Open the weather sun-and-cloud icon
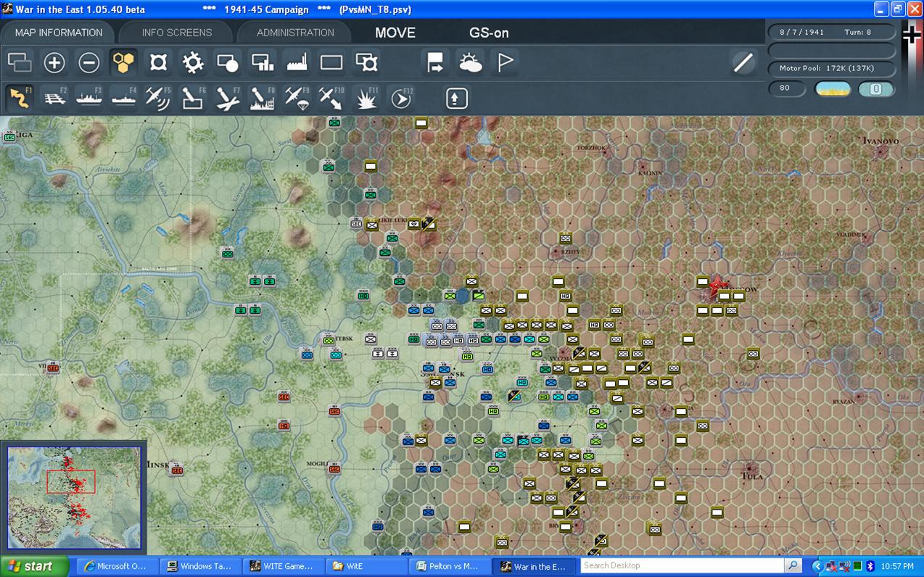 (x=470, y=63)
